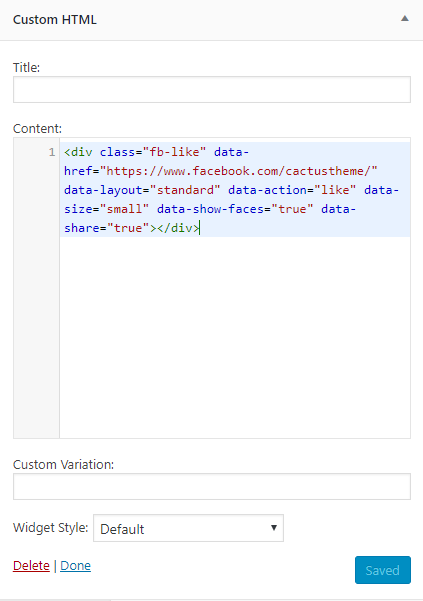Click empty area of Content editor

point(235,337)
